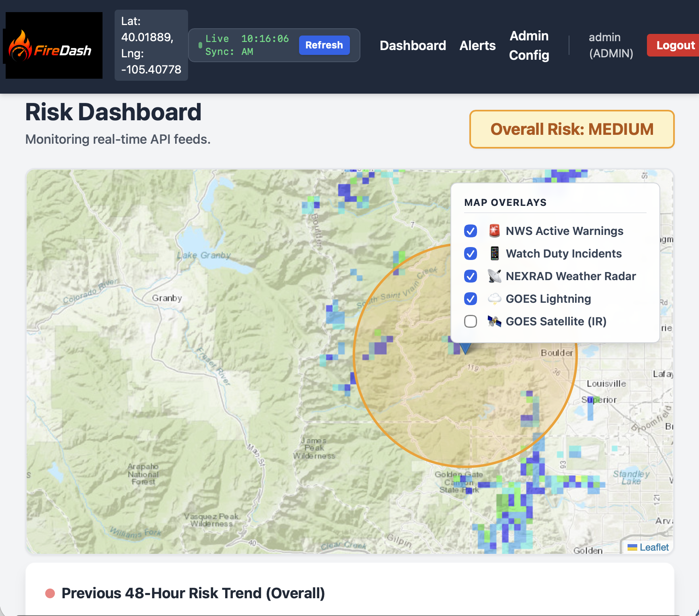
Task: Click the red dot beside Risk Trend heading
Action: (50, 593)
